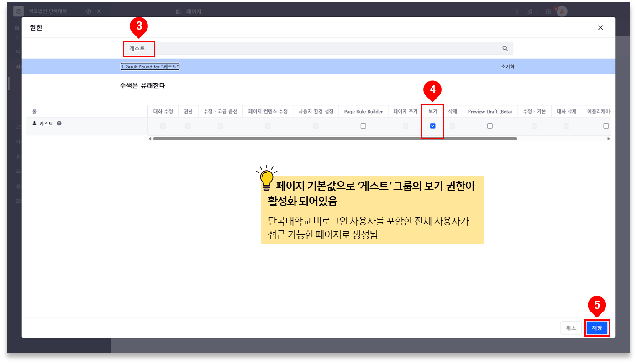Tick the 애플리케이션 column checkbox
The height and width of the screenshot is (364, 637).
point(606,126)
